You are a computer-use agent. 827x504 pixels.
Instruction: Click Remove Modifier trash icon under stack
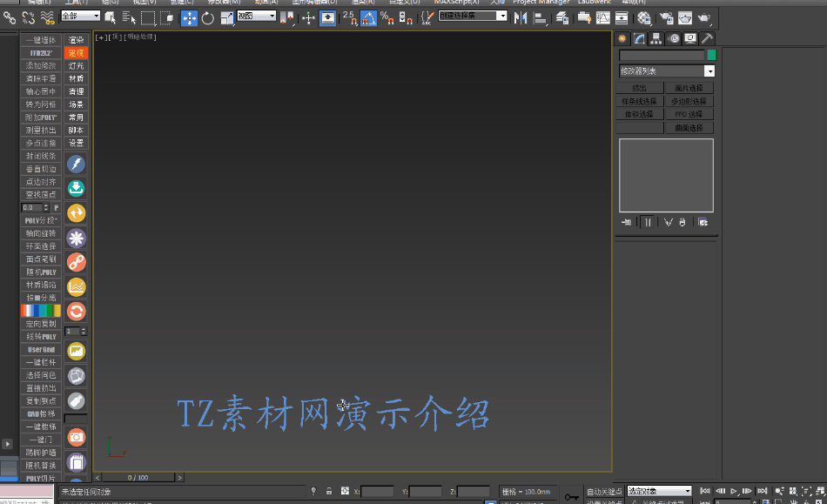click(682, 222)
